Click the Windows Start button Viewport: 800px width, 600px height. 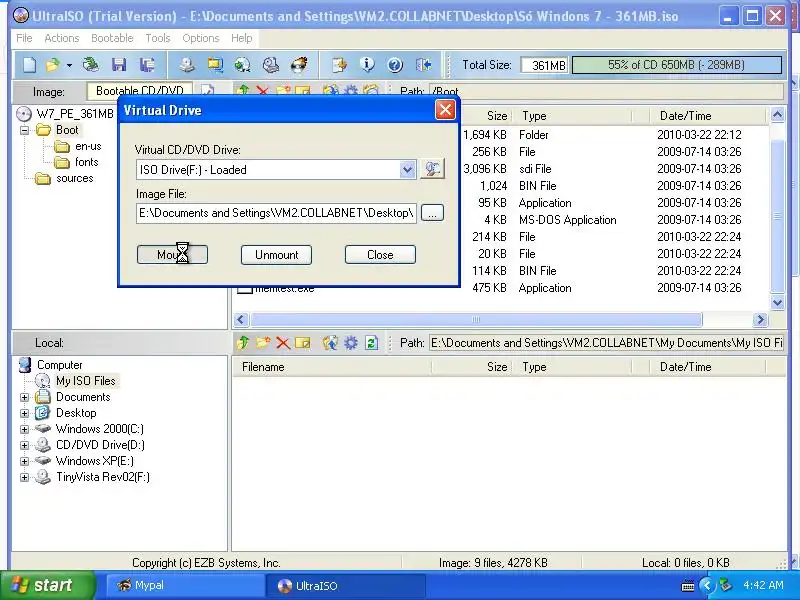tap(47, 585)
